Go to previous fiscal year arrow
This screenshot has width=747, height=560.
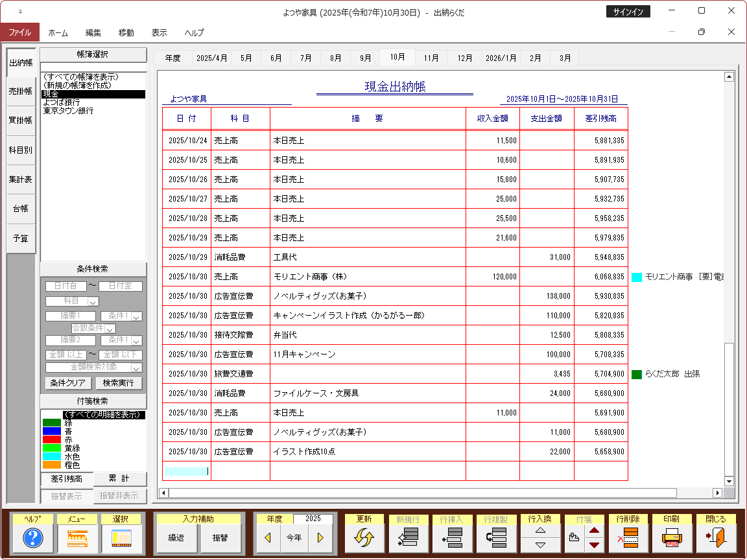[x=268, y=538]
